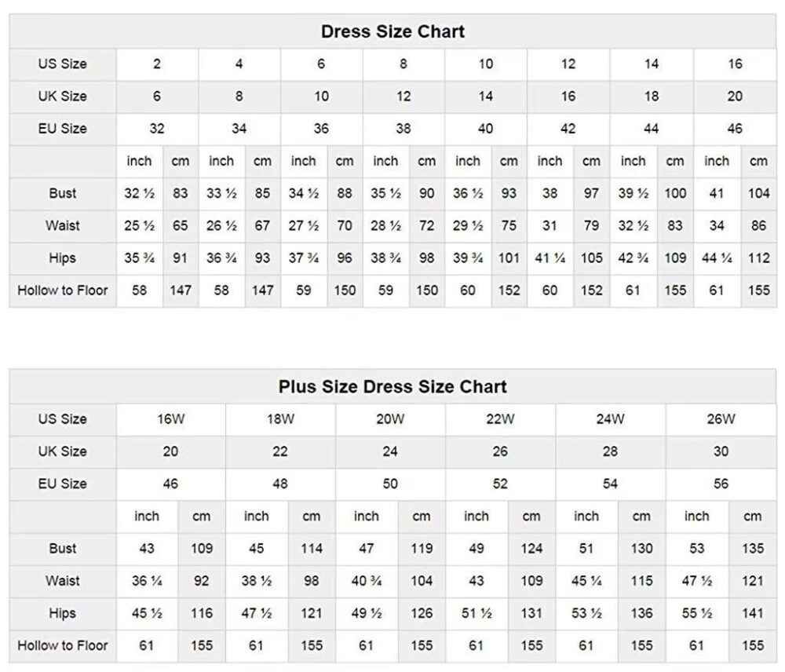Screen dimensions: 785x672
Task: Click the 104 cm bust value for size 16
Action: (x=758, y=193)
